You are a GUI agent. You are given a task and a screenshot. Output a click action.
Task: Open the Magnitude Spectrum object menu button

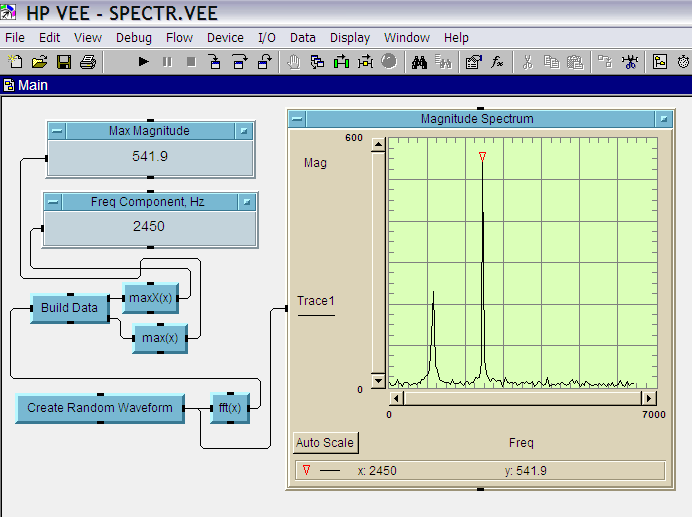click(x=297, y=119)
